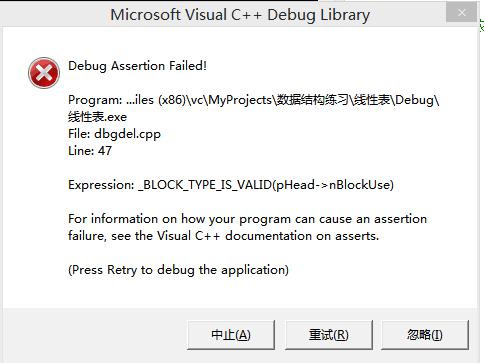Click the File: dbgdel.cpp line
The width and height of the screenshot is (484, 363).
114,134
